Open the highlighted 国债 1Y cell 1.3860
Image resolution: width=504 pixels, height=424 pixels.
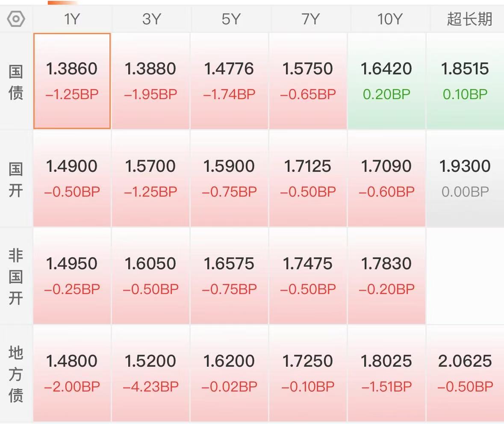tap(72, 81)
